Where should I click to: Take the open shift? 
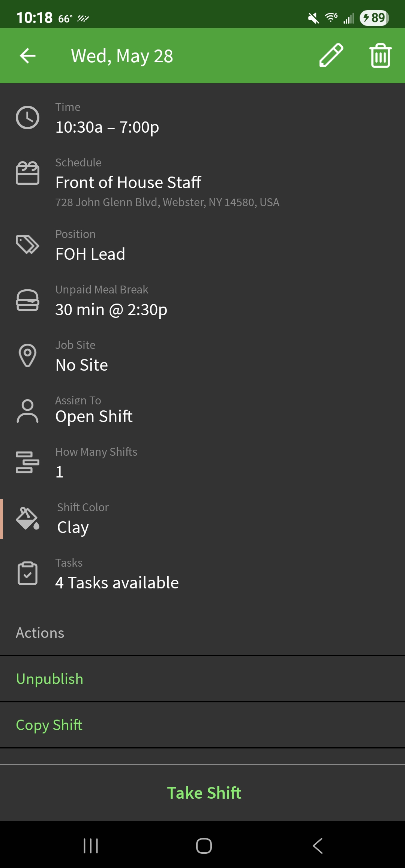click(204, 792)
